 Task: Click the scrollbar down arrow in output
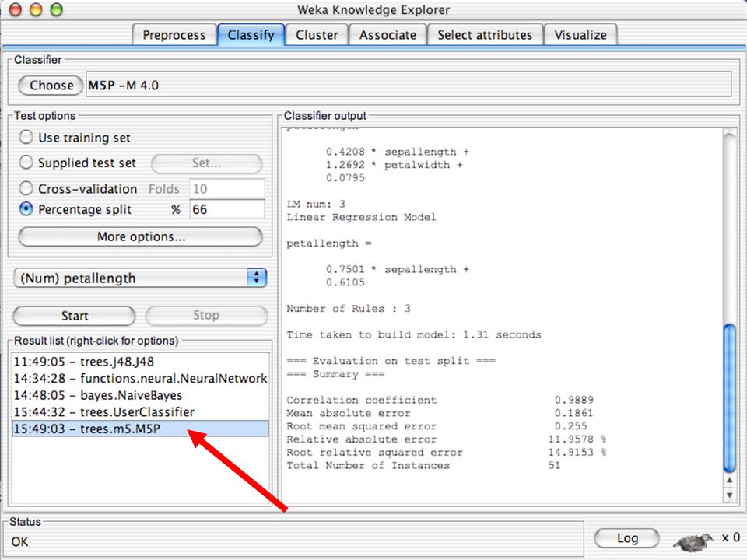pos(729,495)
